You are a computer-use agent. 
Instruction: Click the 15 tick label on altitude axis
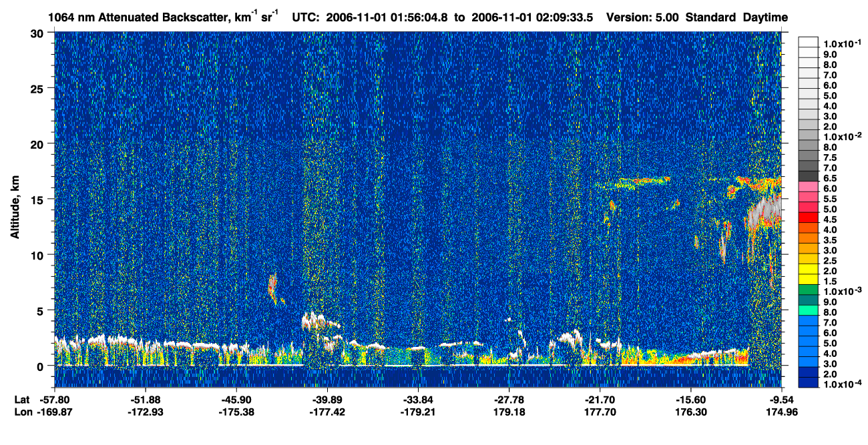[39, 199]
